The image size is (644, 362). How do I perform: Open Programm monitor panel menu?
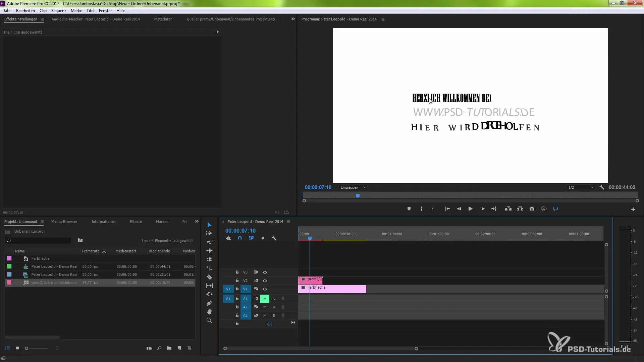[383, 19]
